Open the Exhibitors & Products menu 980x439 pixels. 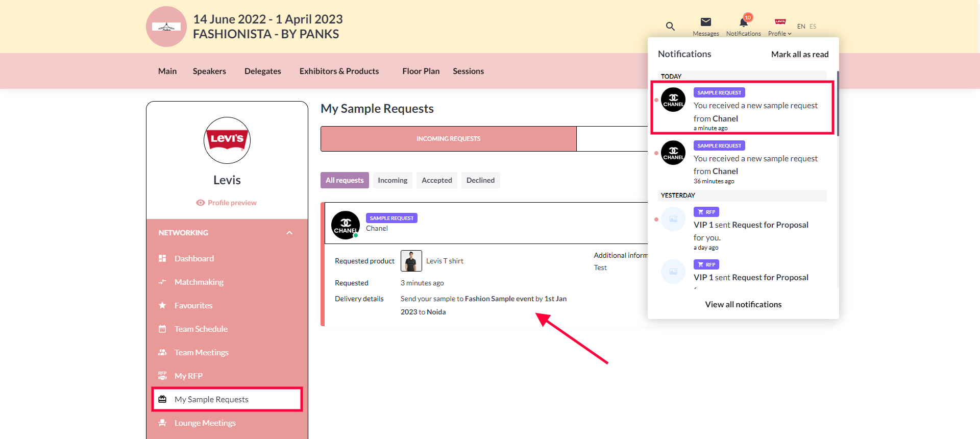(x=339, y=71)
